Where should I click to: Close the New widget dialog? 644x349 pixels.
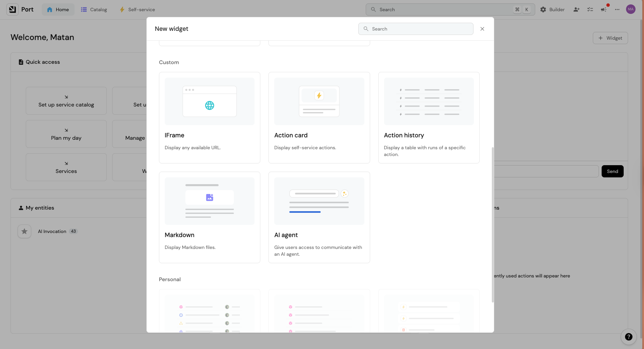tap(482, 29)
